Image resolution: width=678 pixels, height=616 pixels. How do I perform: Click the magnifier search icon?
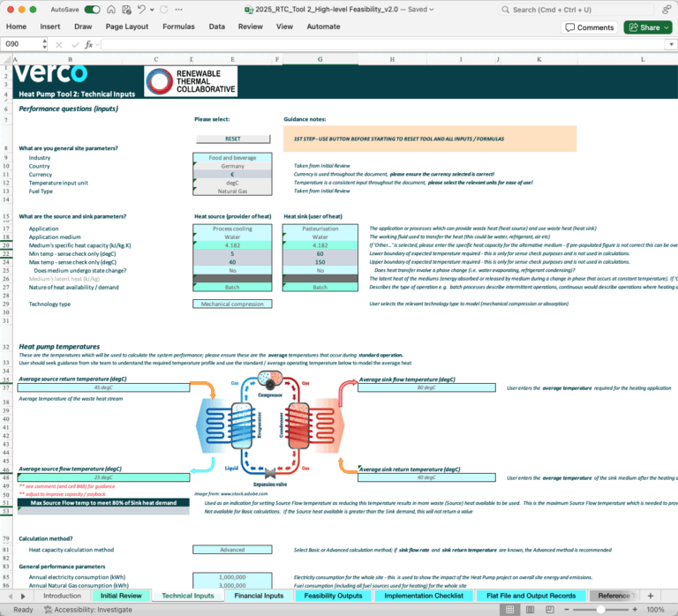[505, 10]
